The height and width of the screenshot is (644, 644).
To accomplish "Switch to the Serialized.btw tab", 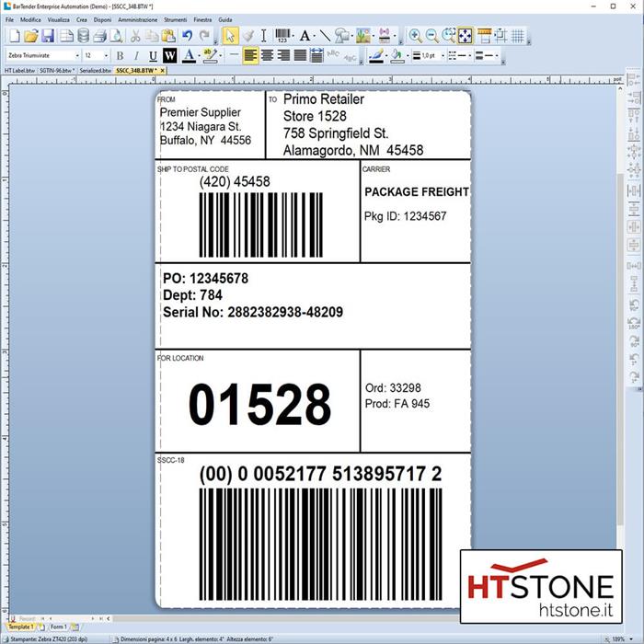I will (x=96, y=71).
